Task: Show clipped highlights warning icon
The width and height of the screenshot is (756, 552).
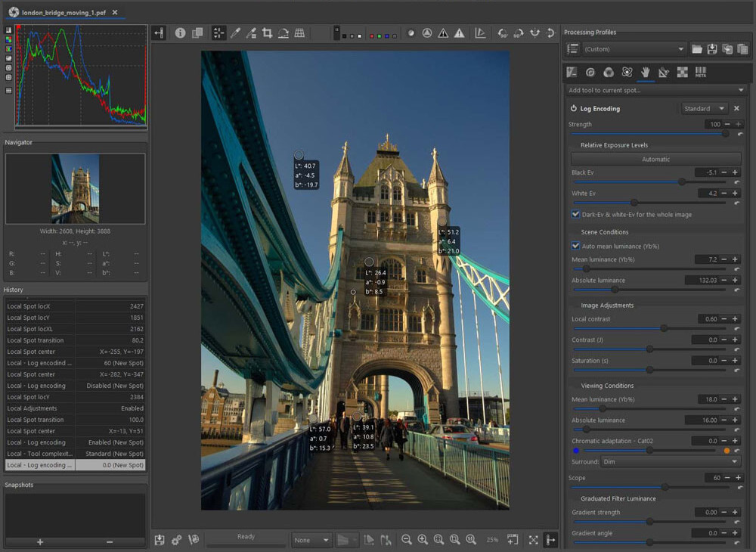Action: (x=458, y=33)
